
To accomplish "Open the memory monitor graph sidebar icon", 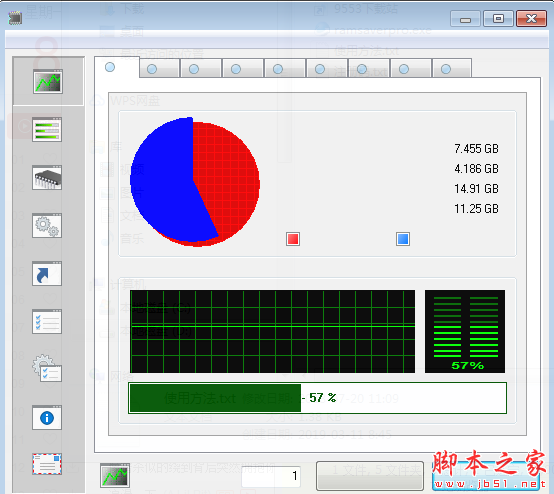I will click(x=48, y=81).
